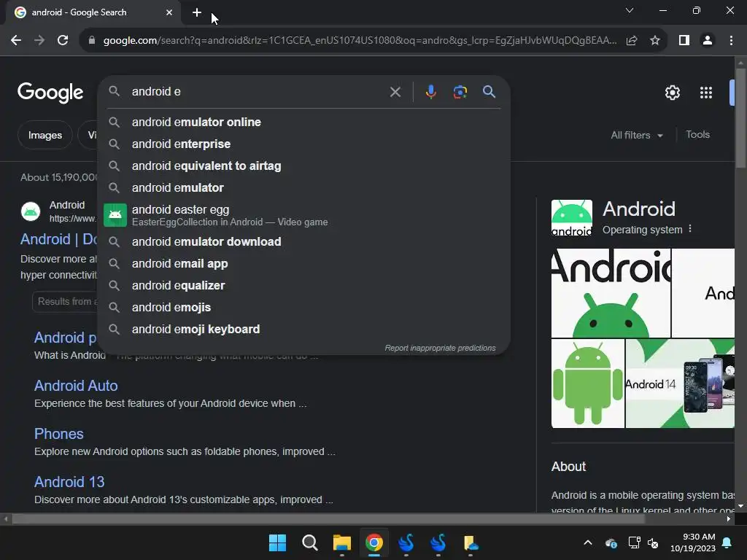Open the tab search chevron dropdown
This screenshot has width=747, height=560.
pos(630,10)
